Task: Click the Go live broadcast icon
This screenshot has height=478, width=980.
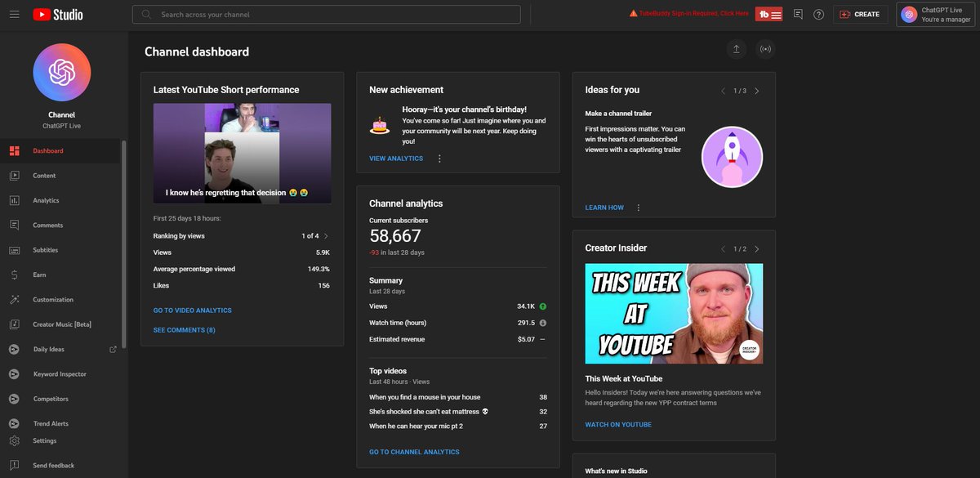Action: click(x=765, y=49)
